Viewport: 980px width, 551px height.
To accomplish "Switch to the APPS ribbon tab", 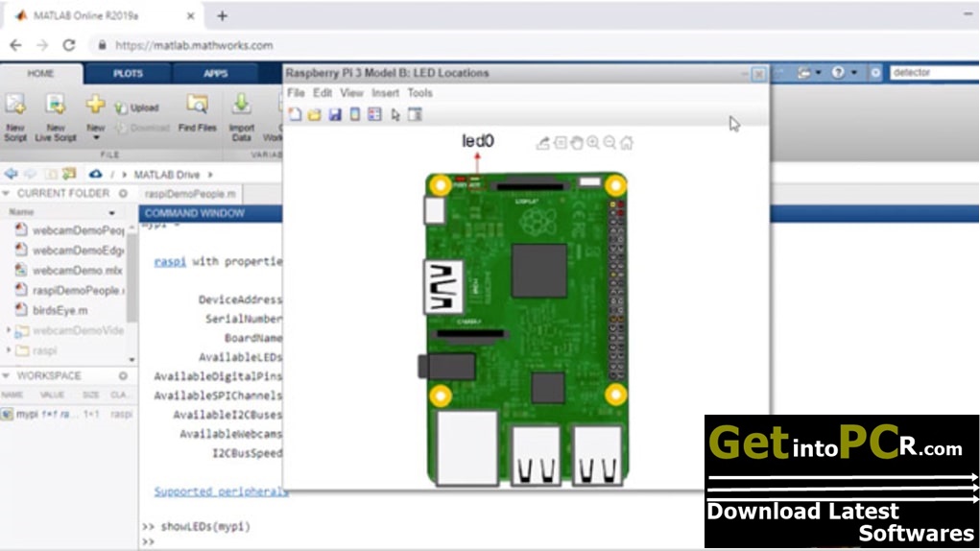I will pos(215,73).
